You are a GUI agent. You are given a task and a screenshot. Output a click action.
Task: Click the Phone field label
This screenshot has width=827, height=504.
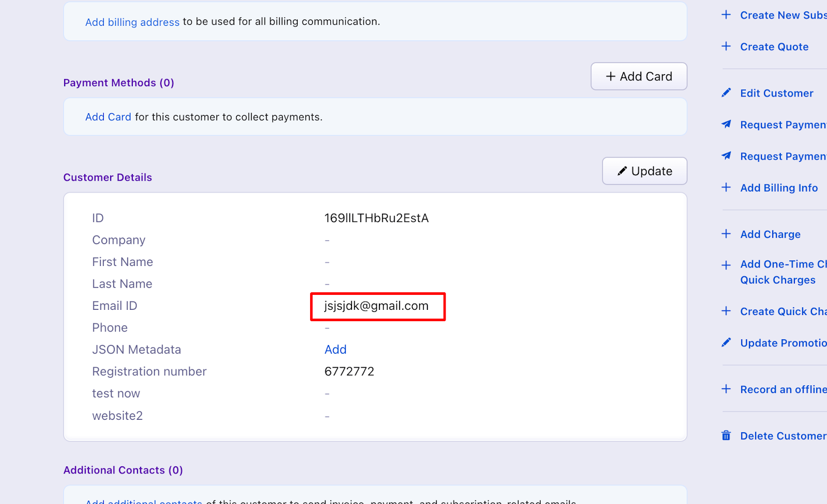pos(110,328)
